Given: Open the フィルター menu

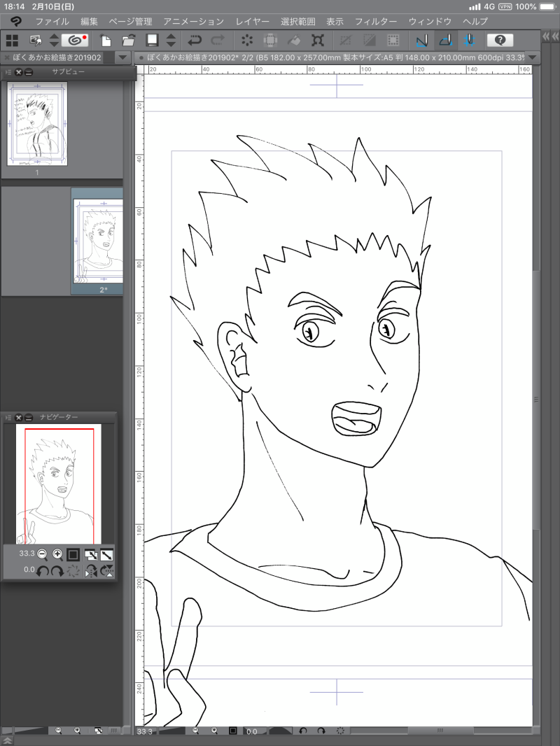Looking at the screenshot, I should click(x=376, y=22).
